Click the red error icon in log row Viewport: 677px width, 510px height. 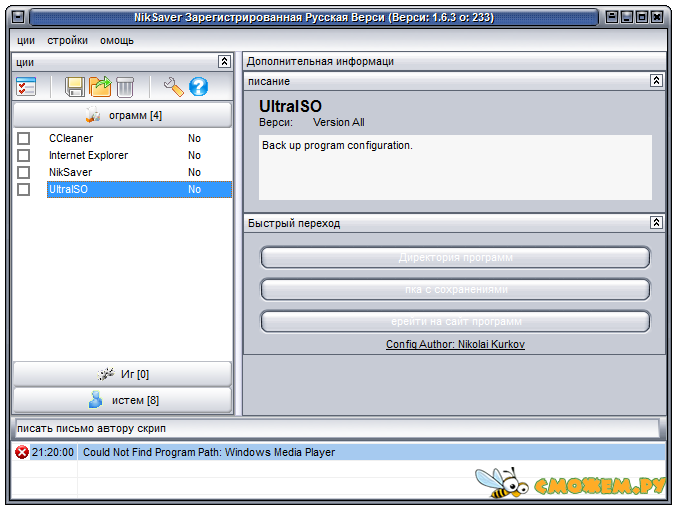(22, 452)
